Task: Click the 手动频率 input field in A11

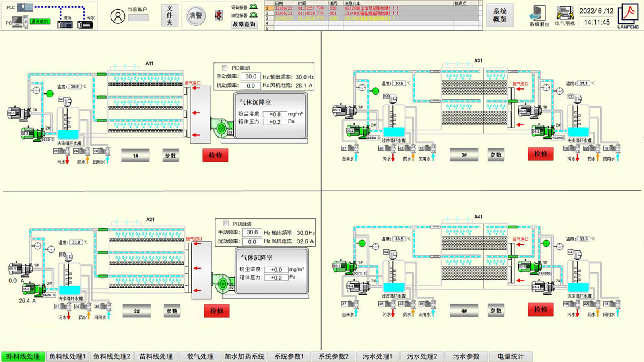Action: (251, 76)
